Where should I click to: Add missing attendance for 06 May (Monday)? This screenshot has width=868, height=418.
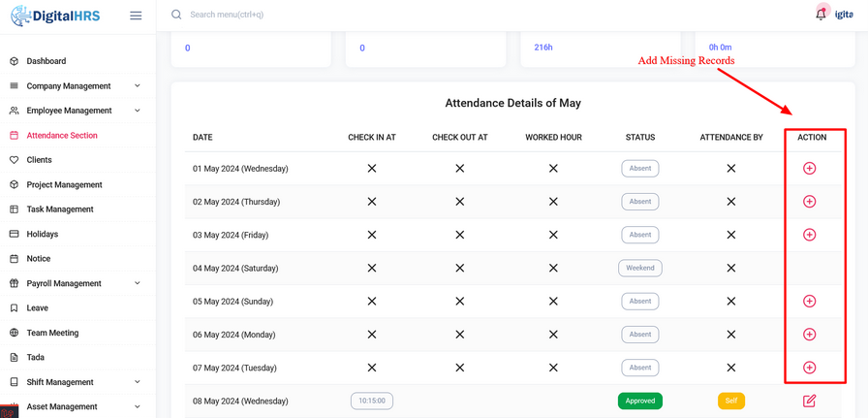pos(809,335)
